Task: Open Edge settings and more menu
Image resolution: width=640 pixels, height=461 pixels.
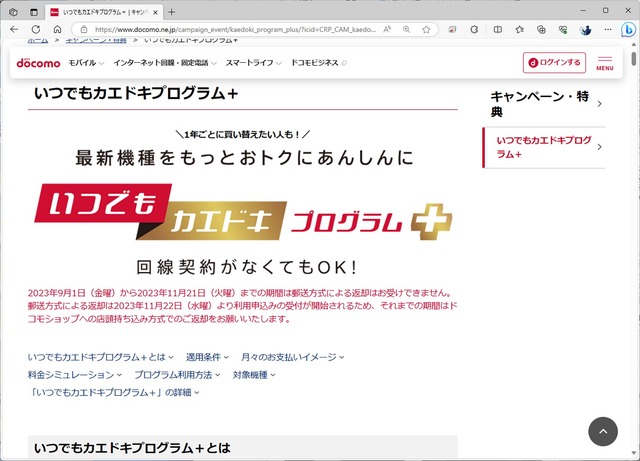Action: (x=608, y=29)
